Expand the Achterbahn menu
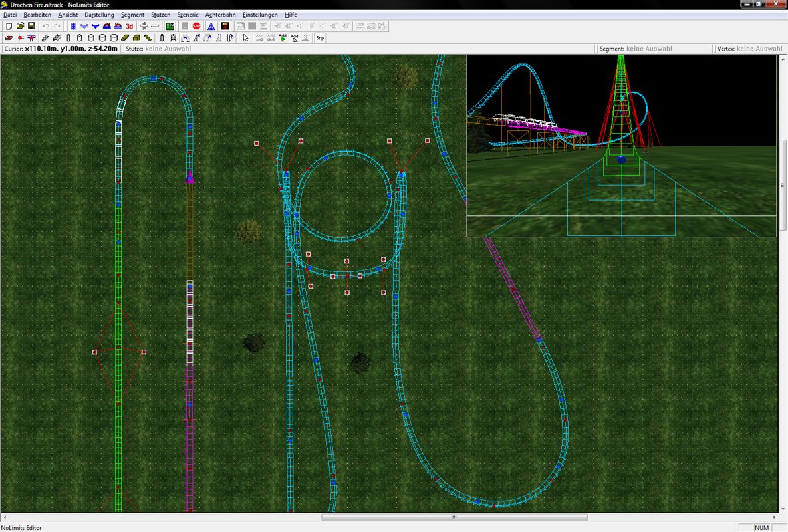788x532 pixels. (x=220, y=15)
